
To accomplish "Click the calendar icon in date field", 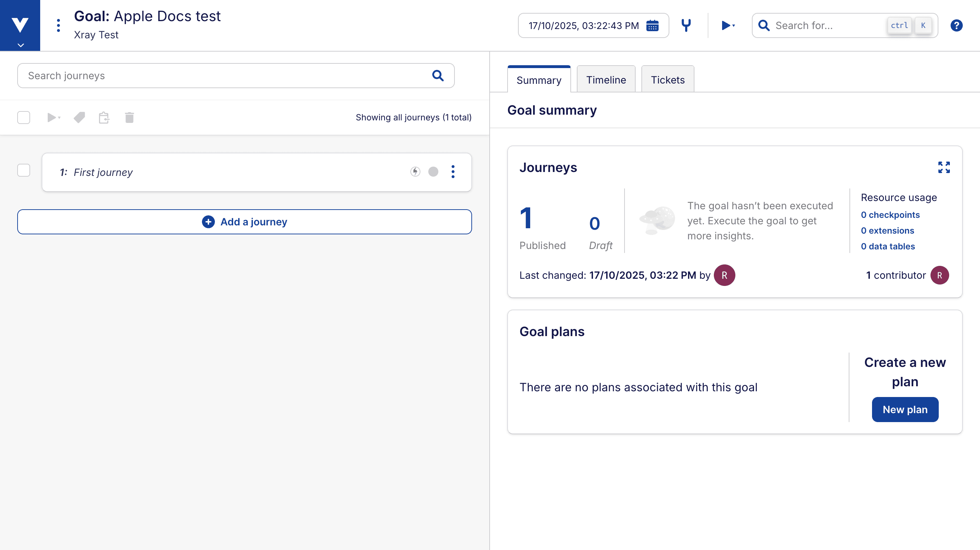I will 652,25.
